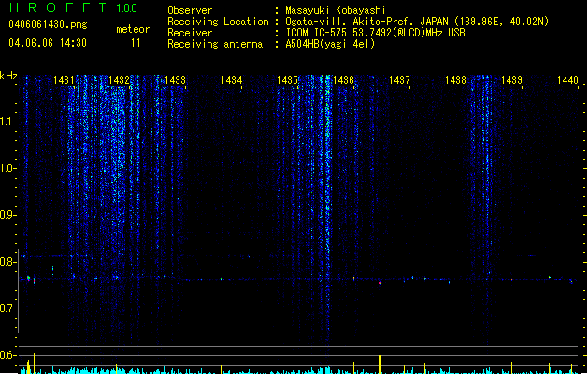Click the 'Observer' label

click(190, 10)
